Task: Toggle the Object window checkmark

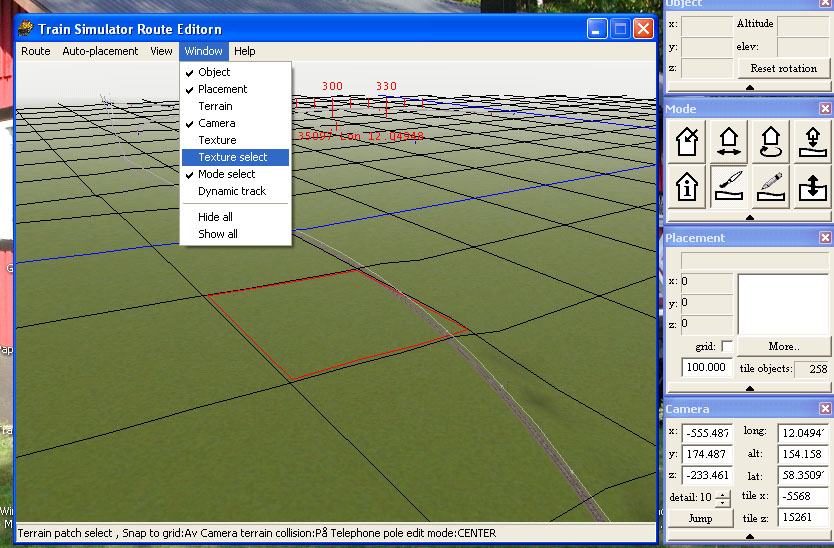Action: (x=235, y=72)
